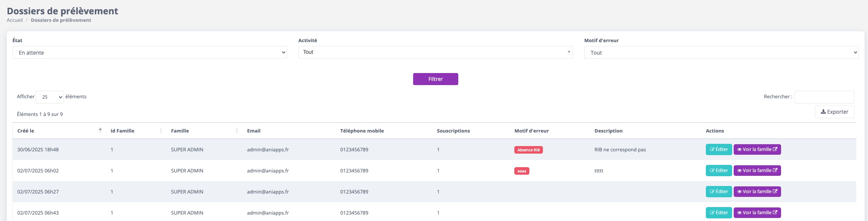Edit the 02/07/2025 06h02 dossier
The image size is (868, 221).
coord(719,171)
